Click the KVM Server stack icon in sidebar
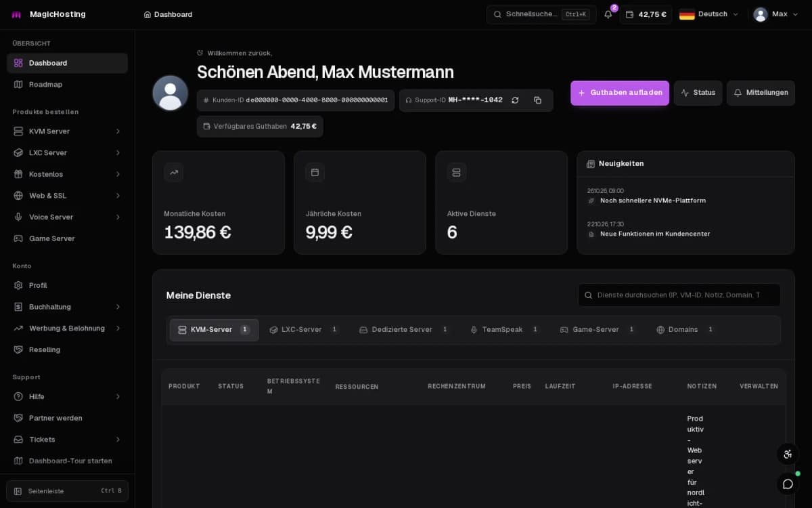Screen dimensions: 812x508 tap(18, 131)
